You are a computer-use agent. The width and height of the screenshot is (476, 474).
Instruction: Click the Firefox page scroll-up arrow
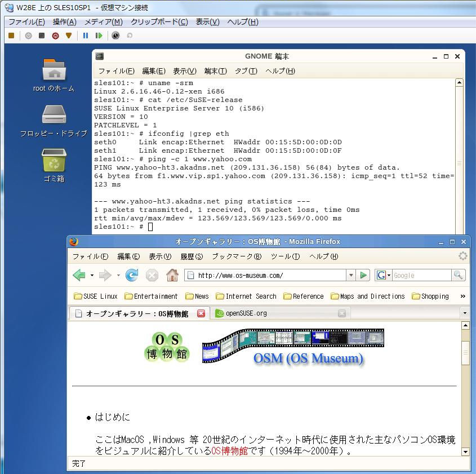[x=465, y=326]
